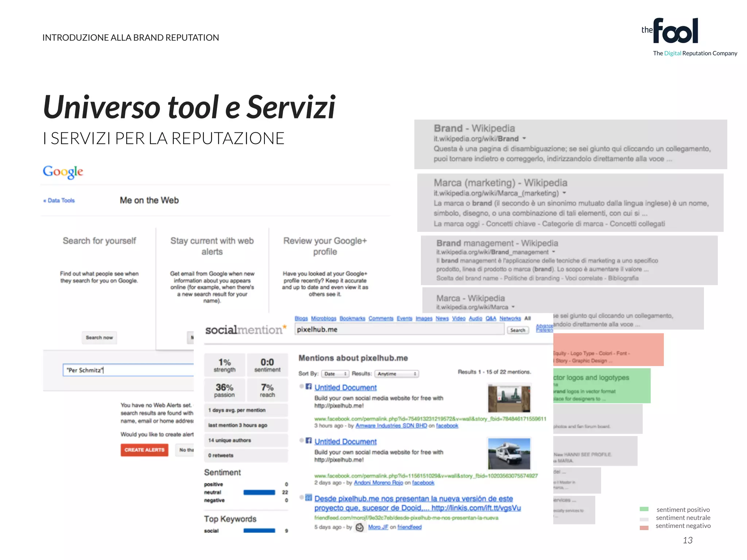Click the pixelhub.me search box
The image size is (747, 560).
pyautogui.click(x=399, y=329)
